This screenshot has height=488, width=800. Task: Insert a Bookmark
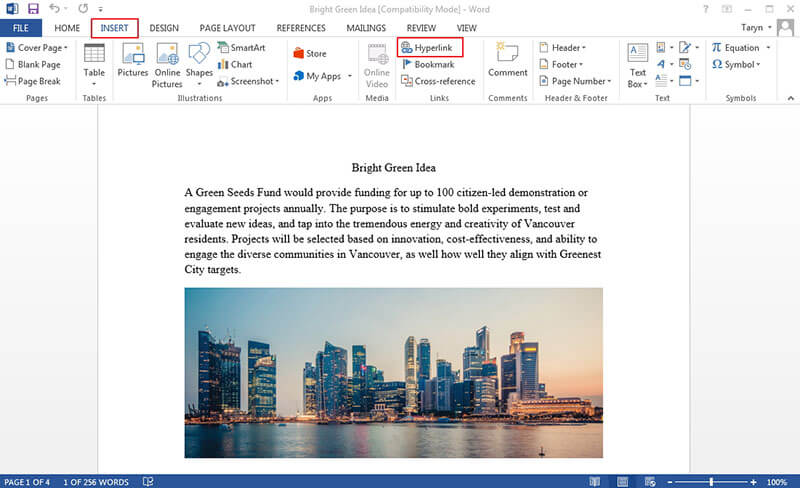(428, 64)
